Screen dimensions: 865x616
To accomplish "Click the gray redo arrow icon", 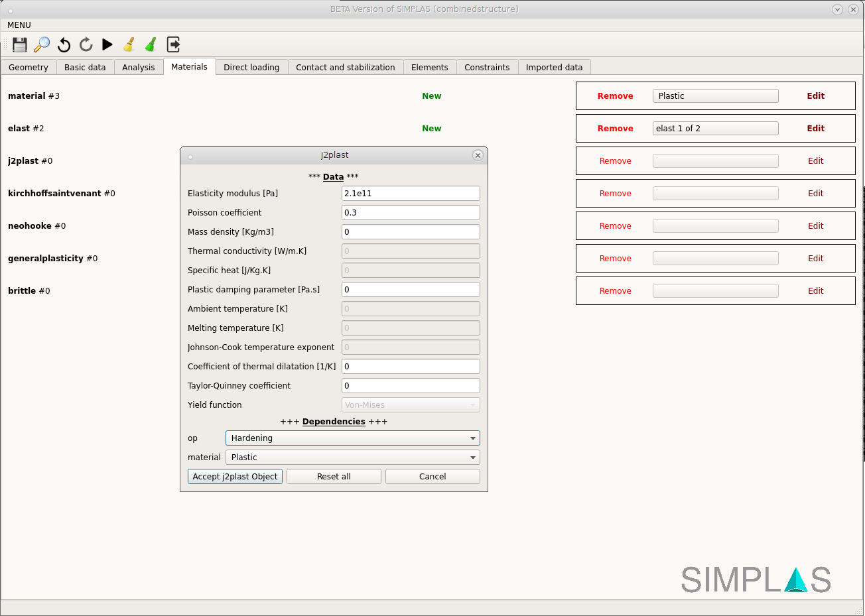I will point(86,44).
